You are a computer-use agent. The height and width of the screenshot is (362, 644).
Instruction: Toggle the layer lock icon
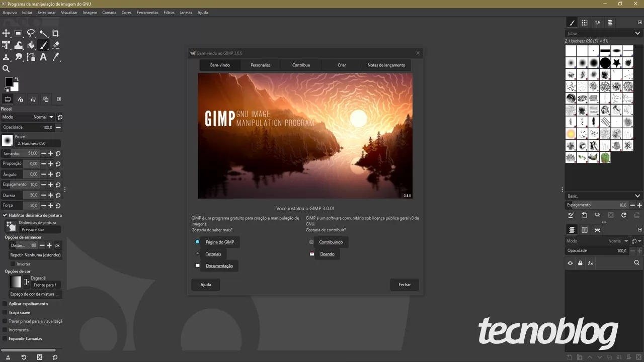click(x=580, y=263)
